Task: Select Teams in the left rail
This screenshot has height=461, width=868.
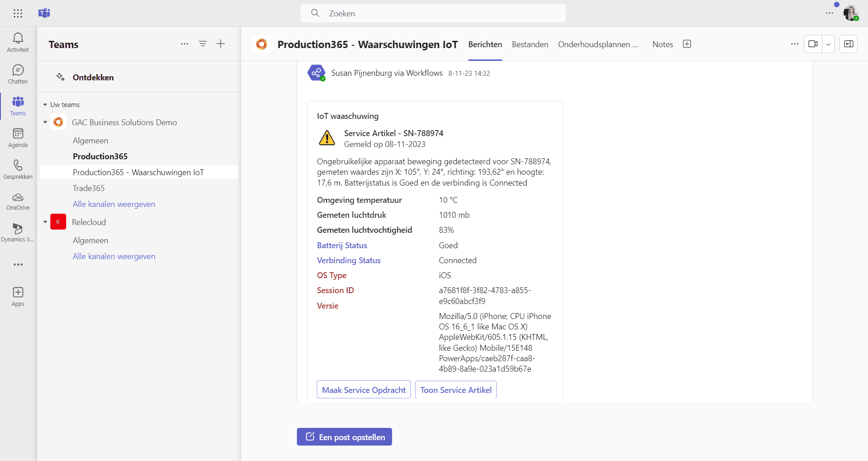Action: [x=18, y=106]
